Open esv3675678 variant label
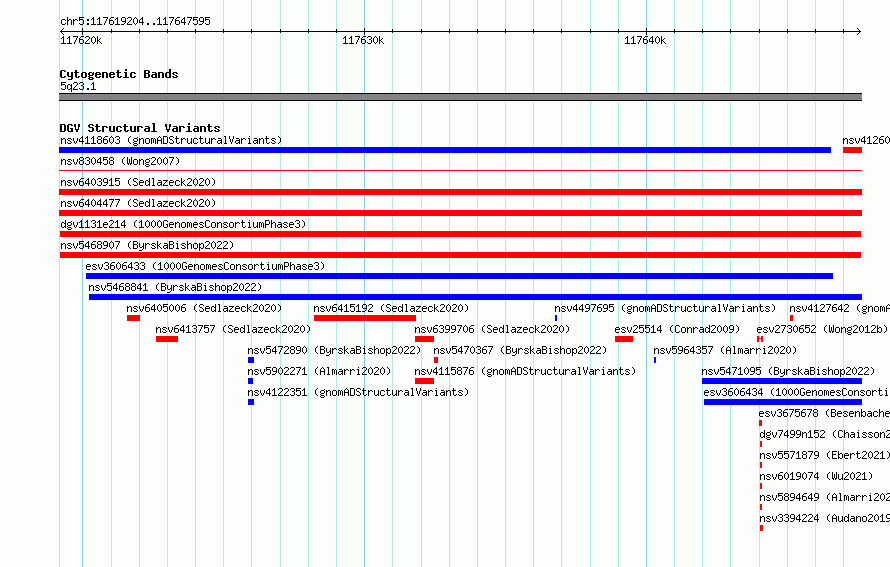The image size is (890, 567). pyautogui.click(x=824, y=413)
